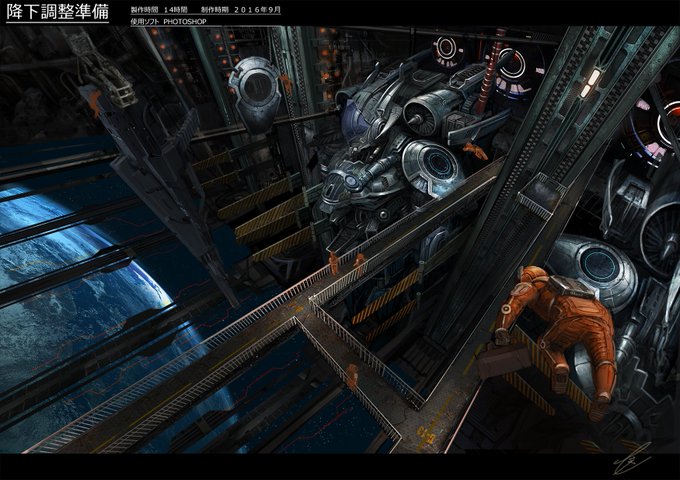Click the 使用ソフト PHOTOSHOP caption
This screenshot has height=480, width=680.
click(168, 21)
